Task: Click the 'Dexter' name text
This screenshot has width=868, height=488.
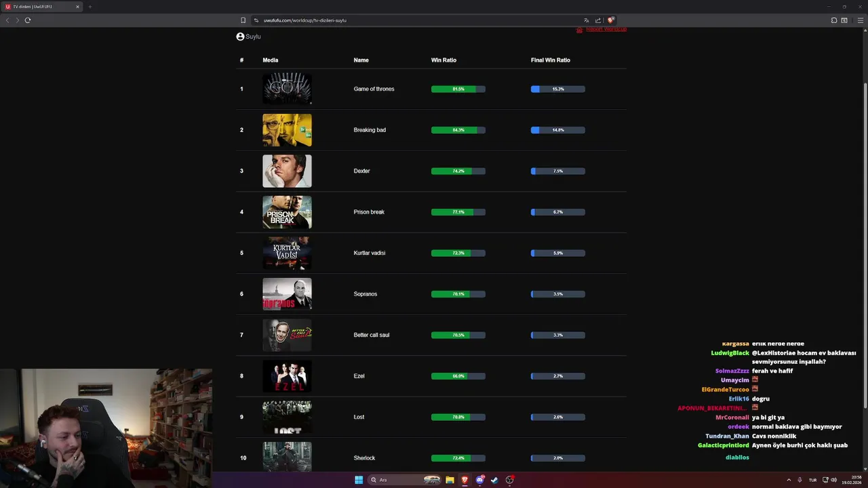Action: 361,171
